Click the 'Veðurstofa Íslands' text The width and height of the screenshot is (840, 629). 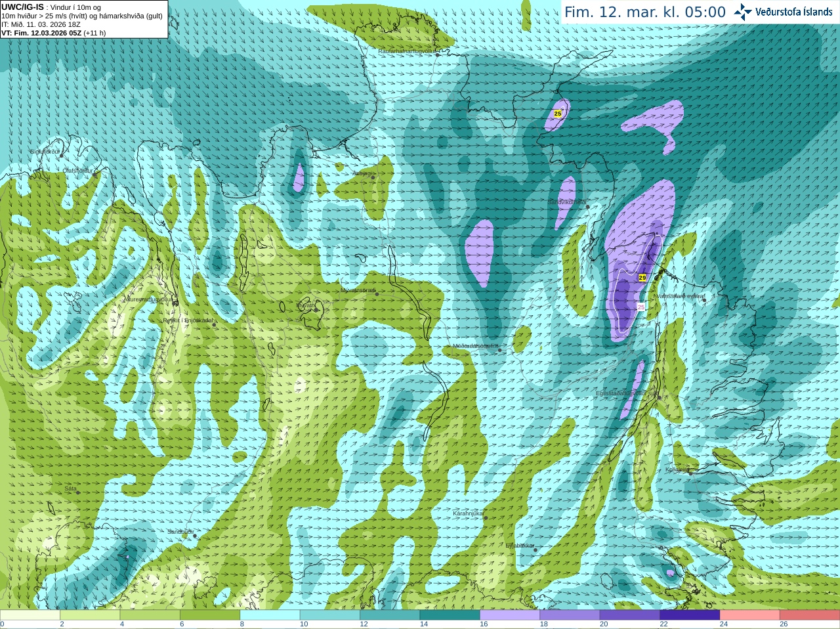[x=793, y=12]
